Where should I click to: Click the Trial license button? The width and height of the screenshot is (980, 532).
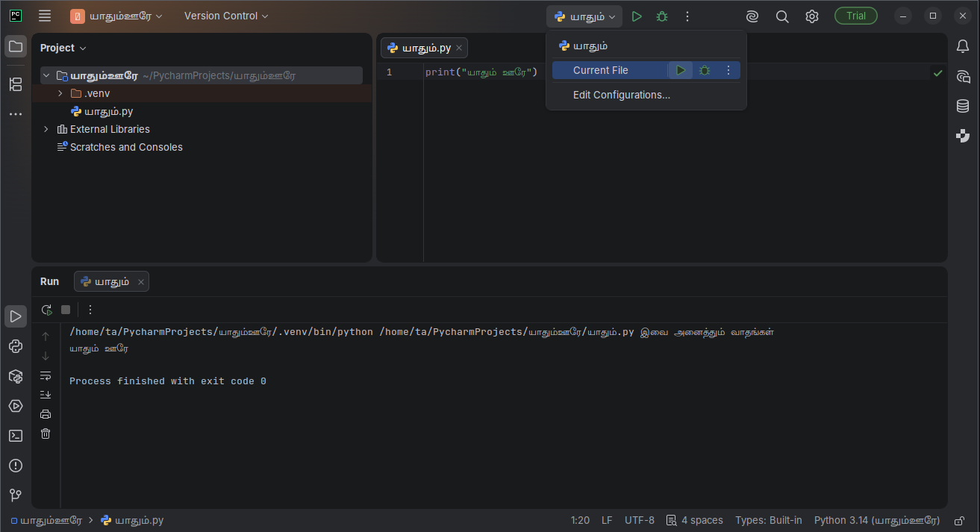click(856, 16)
